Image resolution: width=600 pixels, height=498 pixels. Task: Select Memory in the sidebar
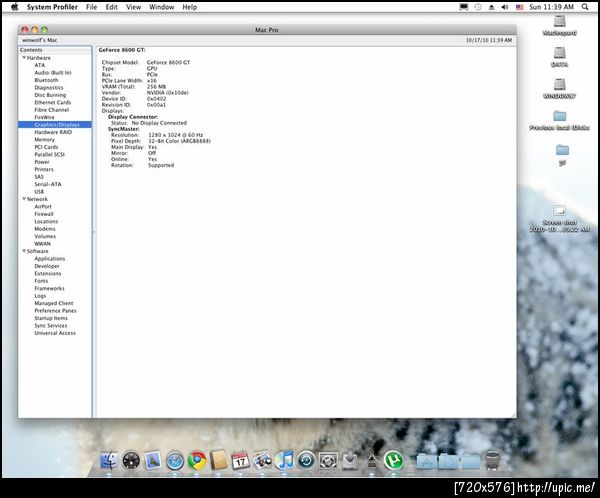[44, 139]
